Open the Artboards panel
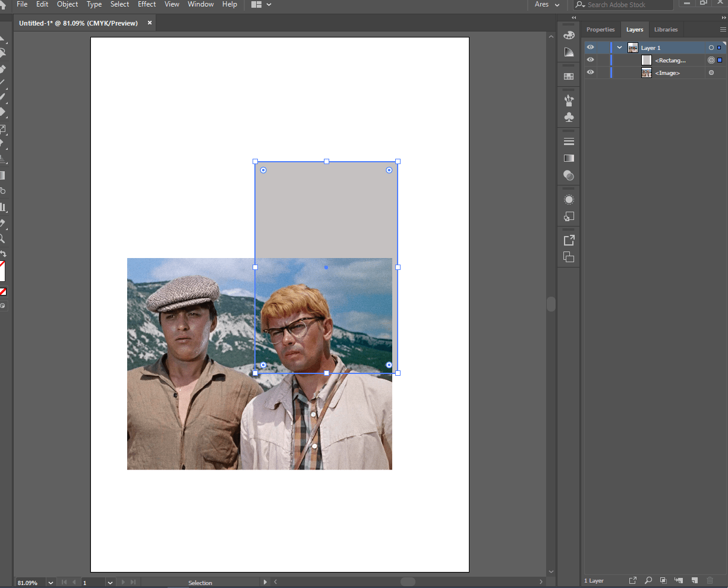Viewport: 728px width, 588px height. (x=569, y=257)
